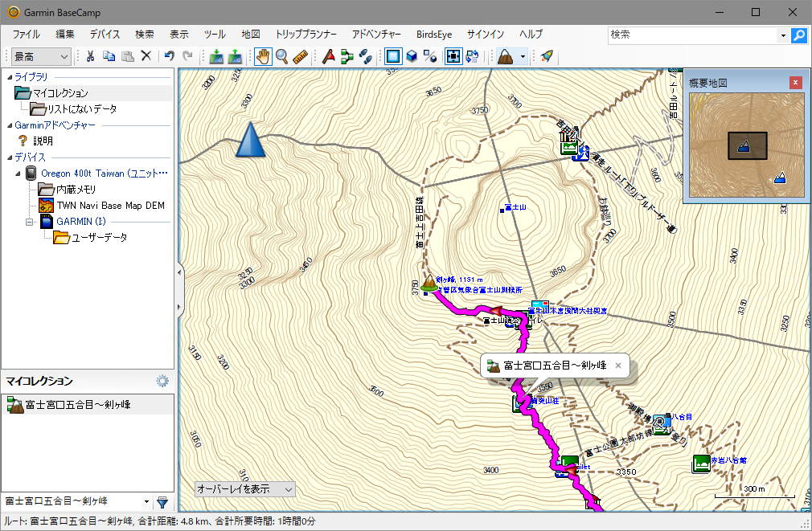
Task: Click the Paste clipboard icon
Action: [127, 56]
